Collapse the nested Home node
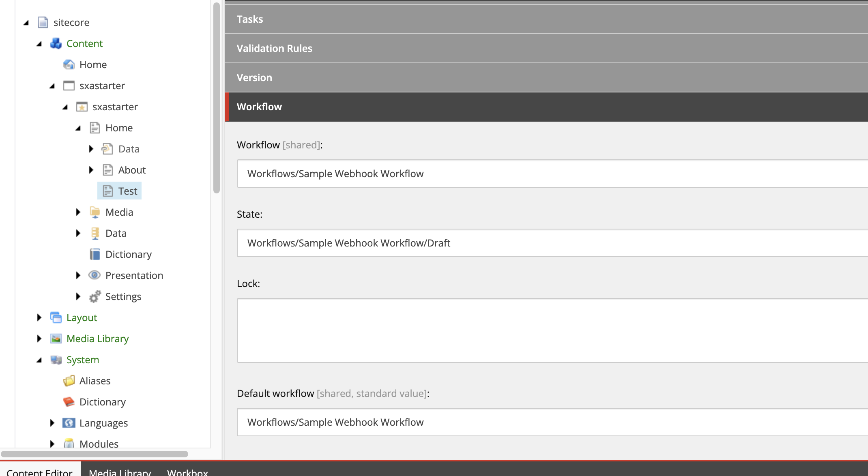This screenshot has width=868, height=476. 78,128
